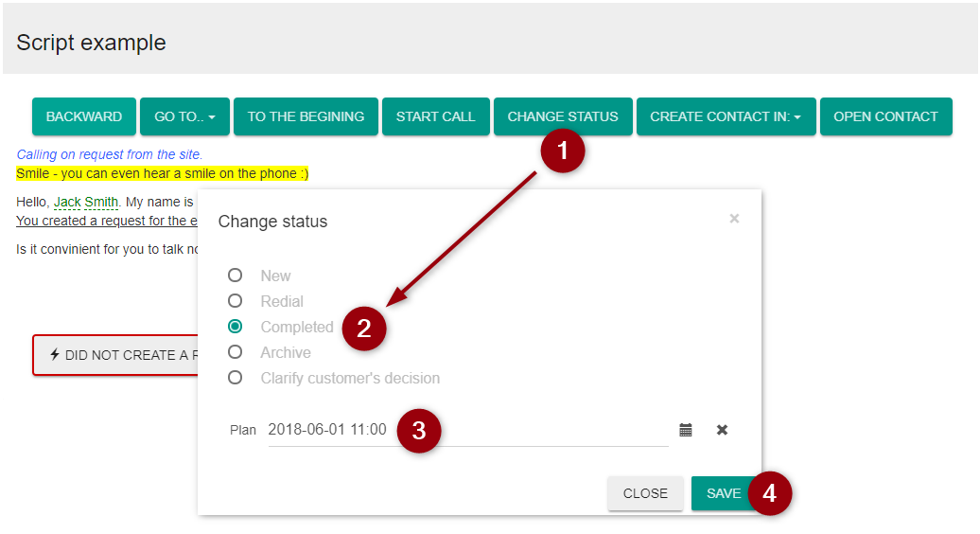Screen dimensions: 980x534
Task: Expand the GO TO.. dropdown
Action: (x=184, y=116)
